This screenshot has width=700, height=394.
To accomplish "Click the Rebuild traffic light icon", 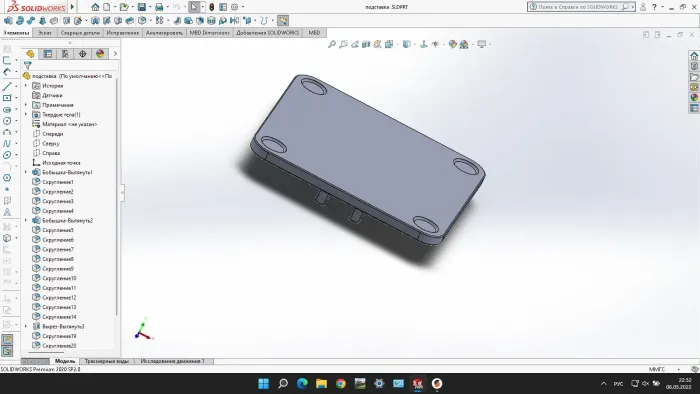I will pyautogui.click(x=212, y=7).
